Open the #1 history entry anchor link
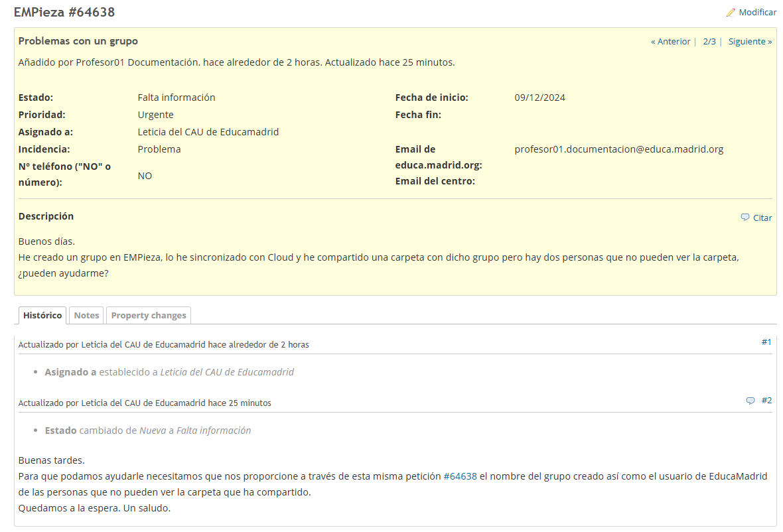Screen dimensions: 783x532 (766, 342)
